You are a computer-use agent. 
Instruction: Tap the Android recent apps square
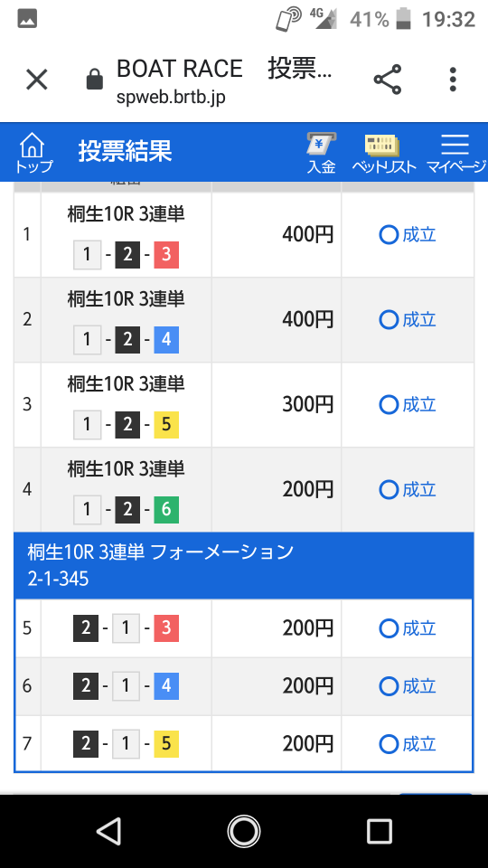[x=379, y=831]
